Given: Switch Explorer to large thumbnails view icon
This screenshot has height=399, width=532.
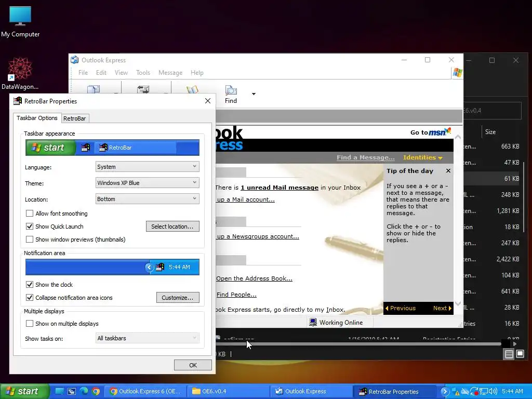Looking at the screenshot, I should (520, 354).
